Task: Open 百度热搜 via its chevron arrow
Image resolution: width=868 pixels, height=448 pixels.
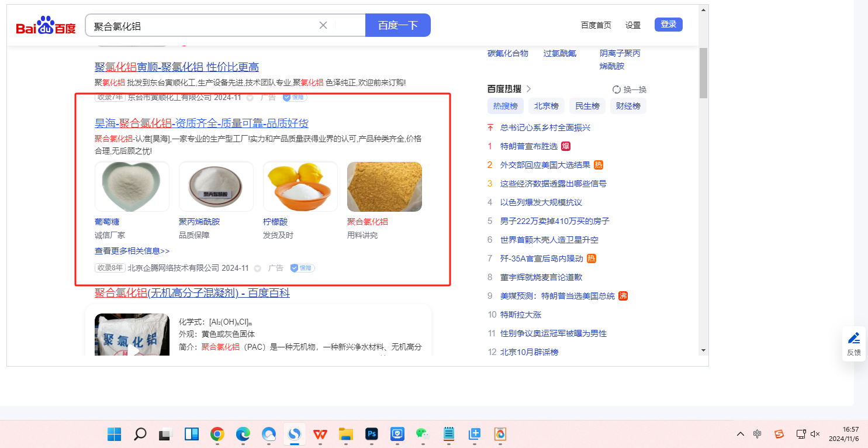Action: [x=528, y=89]
